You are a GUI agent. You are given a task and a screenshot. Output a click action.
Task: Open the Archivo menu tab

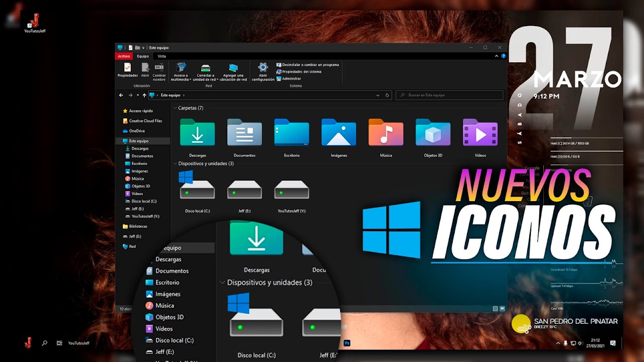124,56
